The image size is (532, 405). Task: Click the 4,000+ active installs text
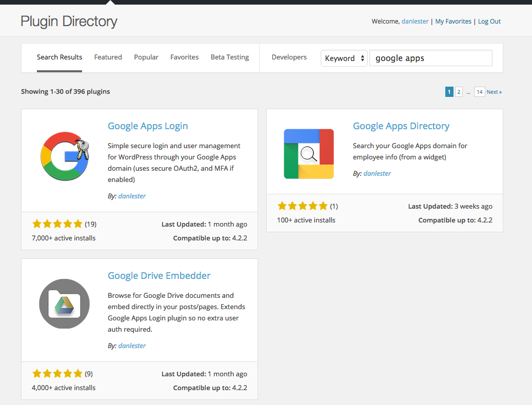(64, 388)
